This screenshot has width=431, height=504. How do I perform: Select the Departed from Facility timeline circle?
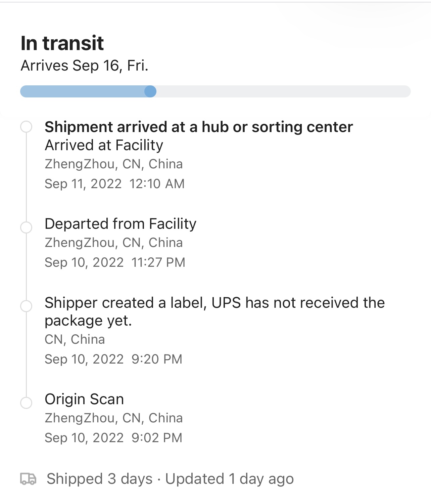26,227
